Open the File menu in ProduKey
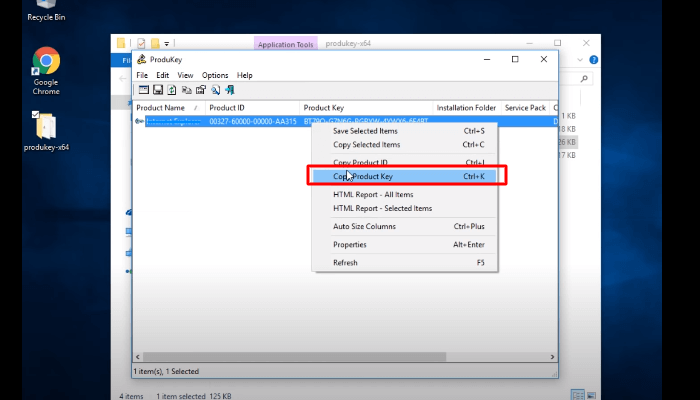 [x=142, y=75]
